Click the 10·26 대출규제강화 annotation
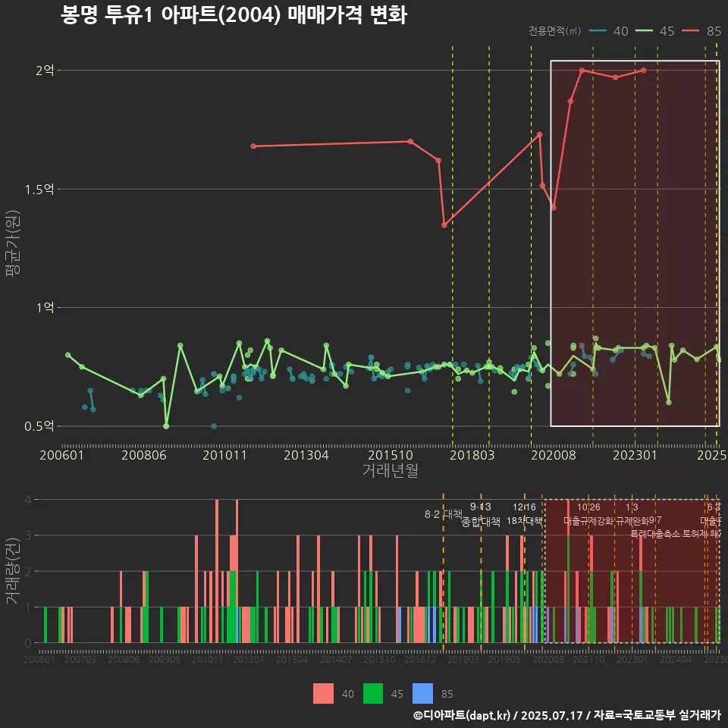 tap(588, 514)
